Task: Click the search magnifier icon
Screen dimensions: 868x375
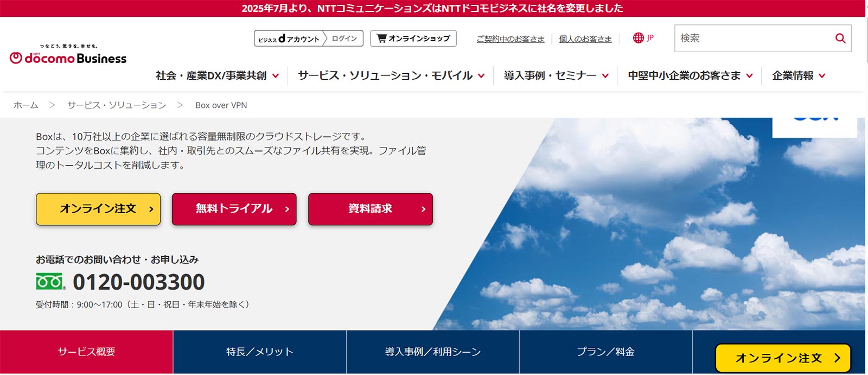Action: coord(840,39)
